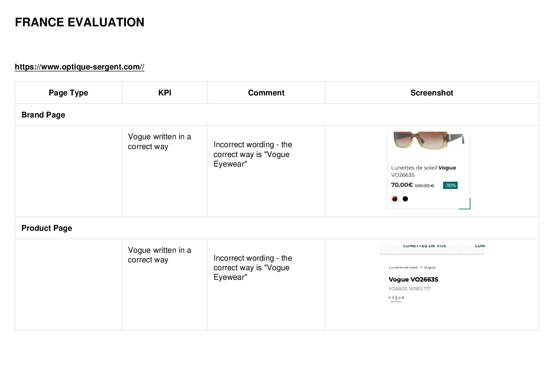Click the Vogue breadcrumb link
The width and height of the screenshot is (554, 392).
pos(430,267)
